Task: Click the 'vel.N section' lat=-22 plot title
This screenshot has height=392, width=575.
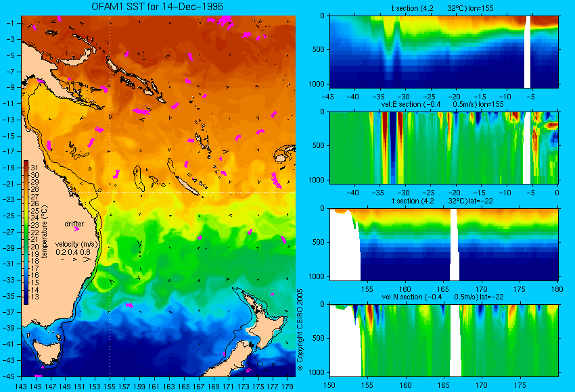Action: click(442, 297)
